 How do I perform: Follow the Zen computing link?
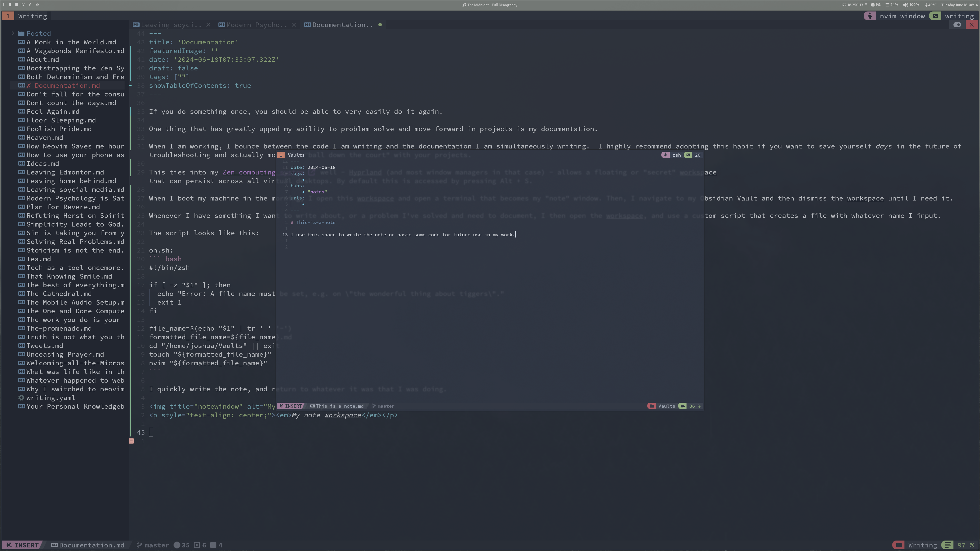(249, 172)
